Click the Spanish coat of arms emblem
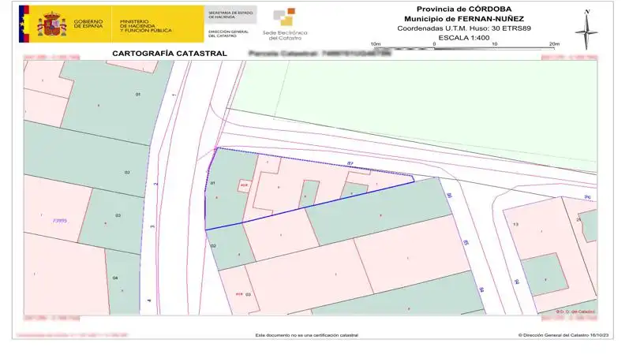This screenshot has width=644, height=362. pos(52,24)
